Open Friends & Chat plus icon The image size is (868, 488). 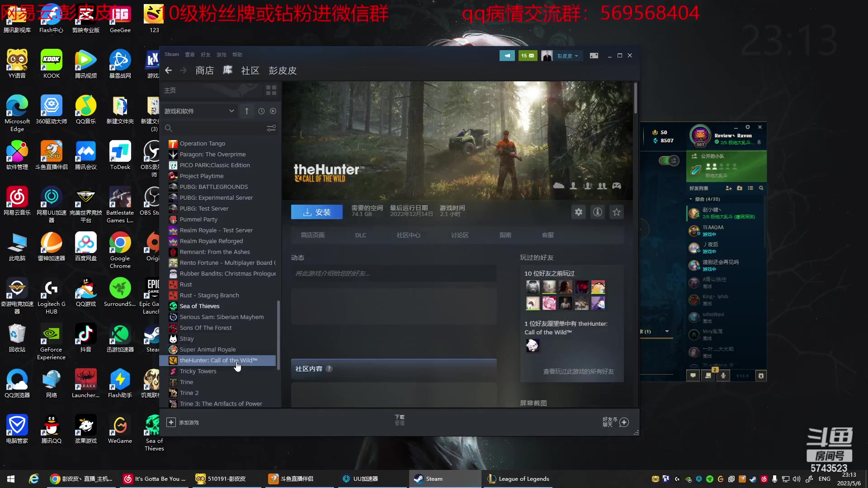(624, 422)
